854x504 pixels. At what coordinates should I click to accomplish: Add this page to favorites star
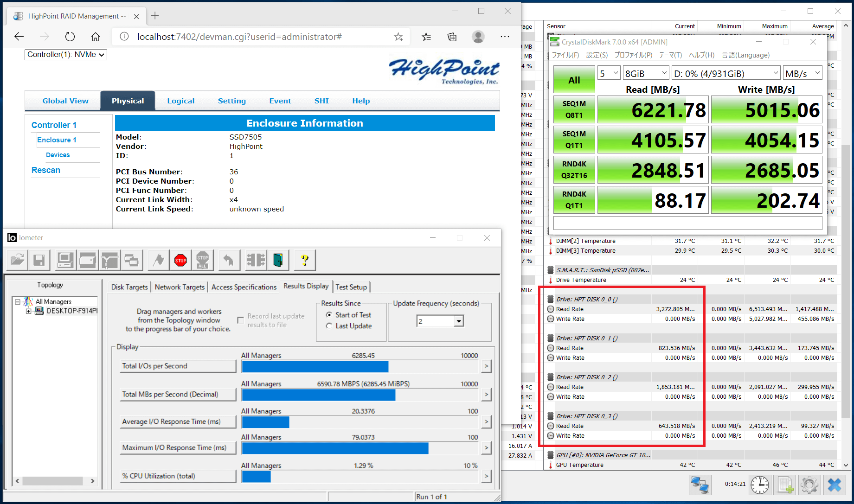point(398,37)
